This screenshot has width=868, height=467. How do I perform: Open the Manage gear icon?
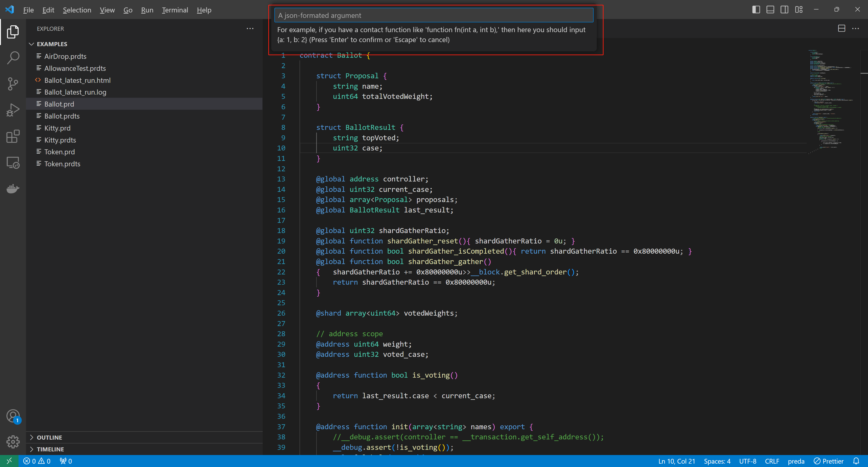click(13, 442)
